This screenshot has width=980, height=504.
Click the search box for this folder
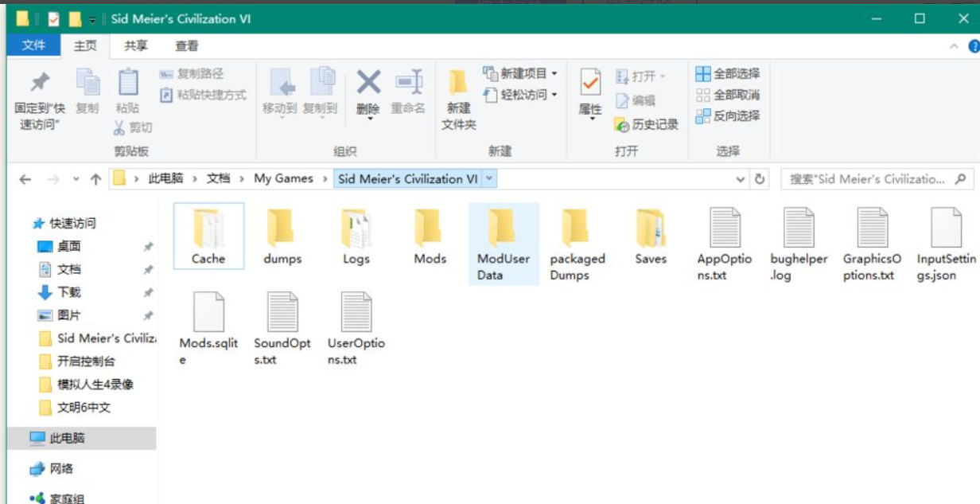click(x=877, y=179)
